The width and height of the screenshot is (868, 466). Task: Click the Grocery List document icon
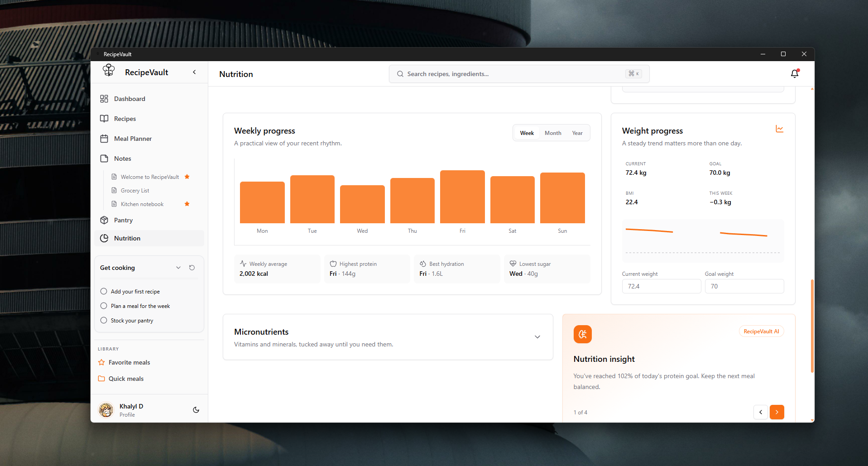(x=114, y=190)
